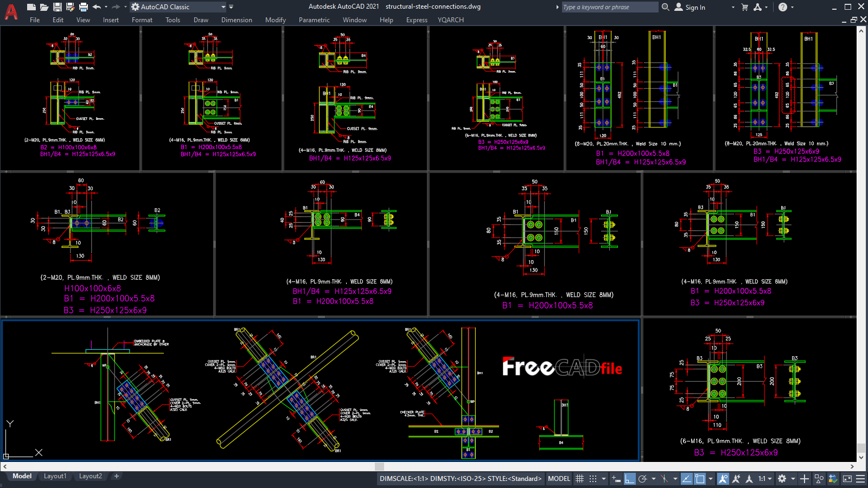Switch to the Layout1 tab
The width and height of the screenshot is (868, 488).
click(55, 476)
